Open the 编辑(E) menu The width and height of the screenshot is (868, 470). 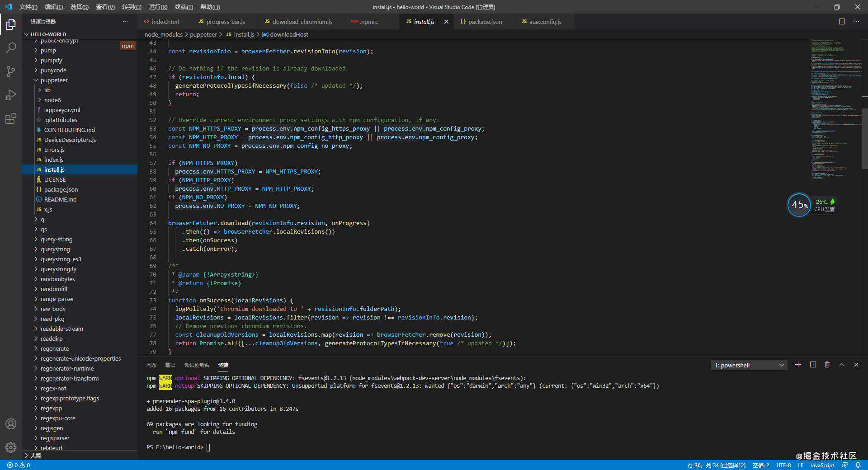54,7
